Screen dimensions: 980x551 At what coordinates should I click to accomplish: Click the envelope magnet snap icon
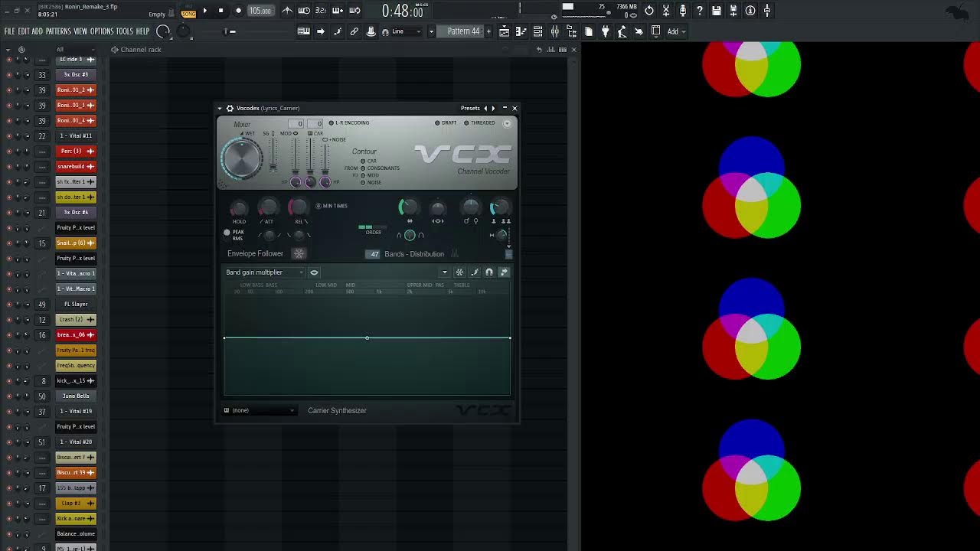[x=489, y=272]
